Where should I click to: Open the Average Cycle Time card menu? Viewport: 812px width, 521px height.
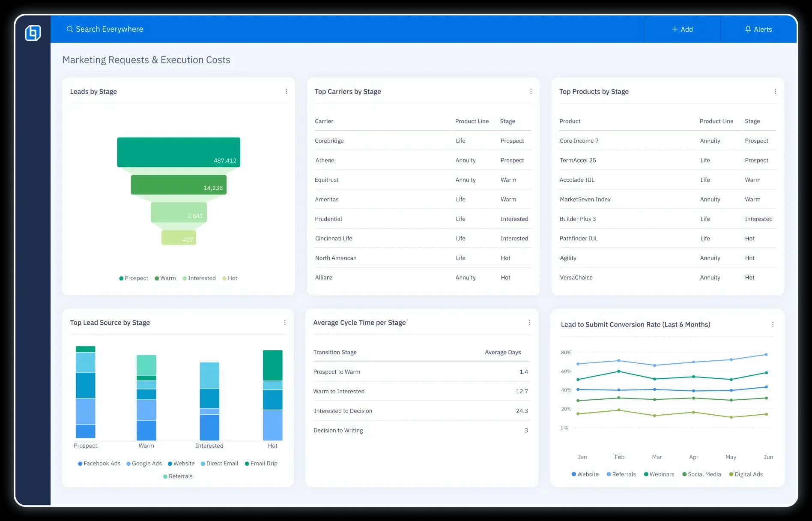click(x=529, y=322)
